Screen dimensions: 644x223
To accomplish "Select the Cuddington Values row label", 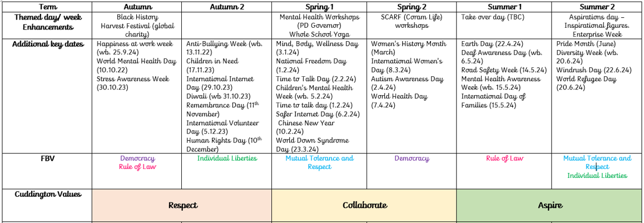I will (47, 195).
